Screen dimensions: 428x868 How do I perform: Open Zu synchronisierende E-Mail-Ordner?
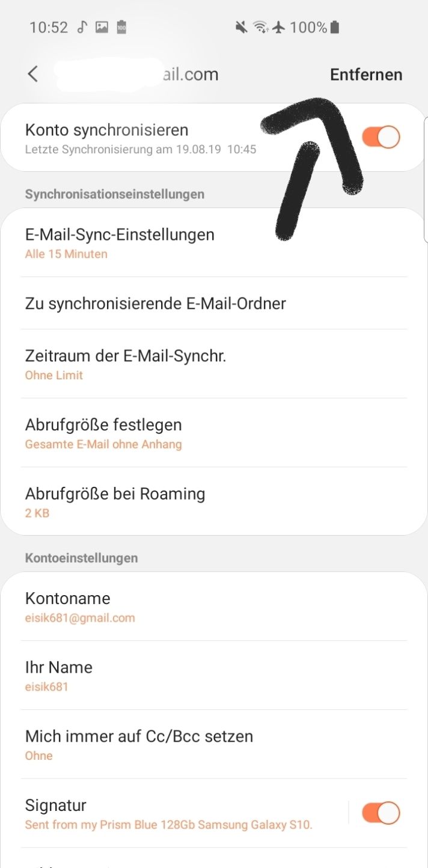click(214, 303)
